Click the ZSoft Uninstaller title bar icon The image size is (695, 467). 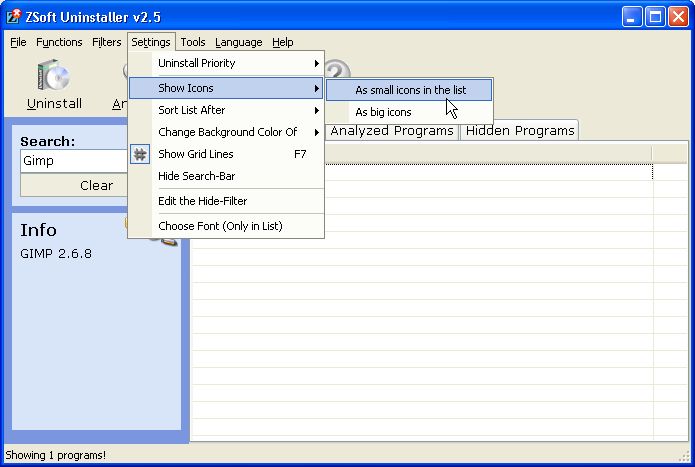[x=14, y=17]
